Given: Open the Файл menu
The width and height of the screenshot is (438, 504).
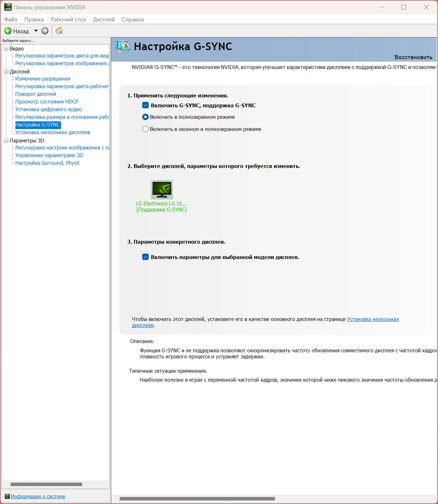Looking at the screenshot, I should pos(11,19).
